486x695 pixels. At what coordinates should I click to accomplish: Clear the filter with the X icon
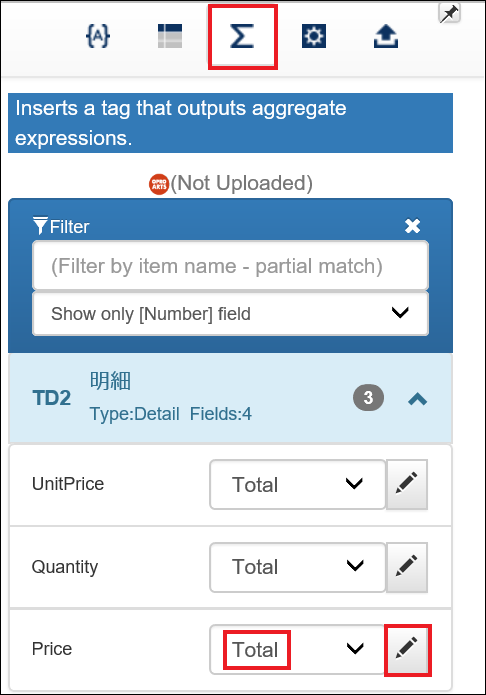pos(412,226)
